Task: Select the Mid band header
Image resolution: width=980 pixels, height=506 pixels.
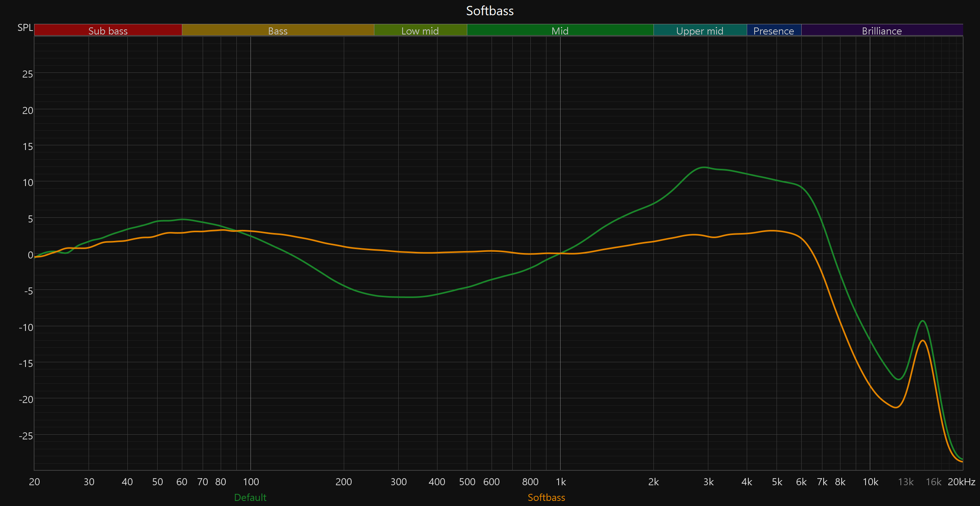Action: point(560,31)
